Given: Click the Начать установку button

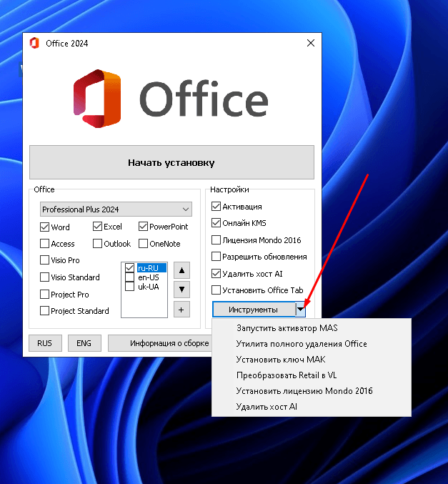Looking at the screenshot, I should pos(171,162).
